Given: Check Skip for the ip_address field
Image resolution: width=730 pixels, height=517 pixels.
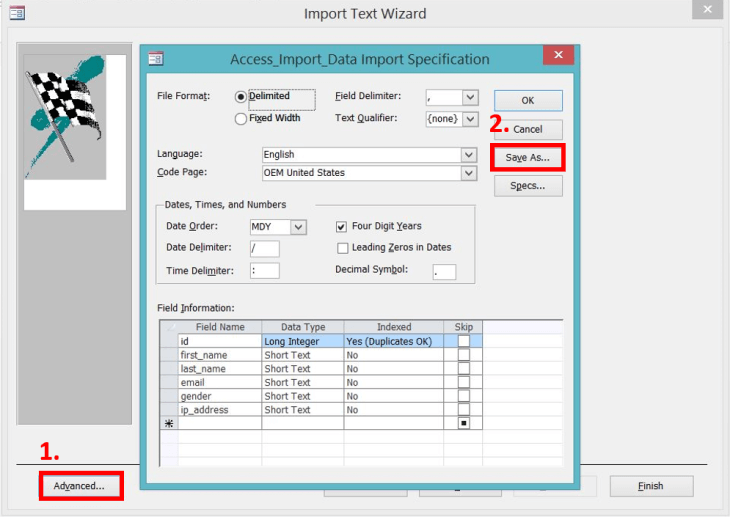Looking at the screenshot, I should point(464,409).
